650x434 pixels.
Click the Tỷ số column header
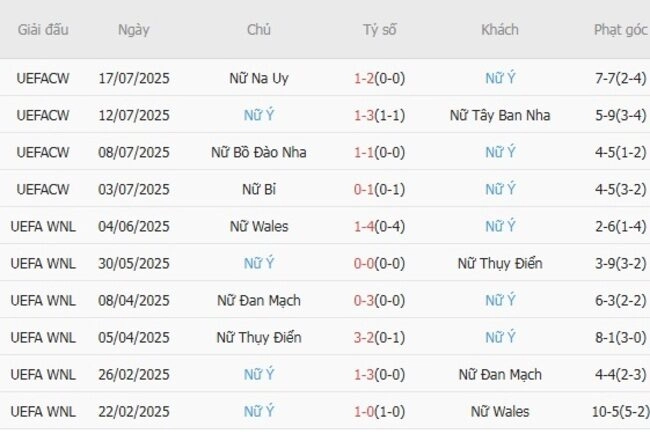coord(379,29)
